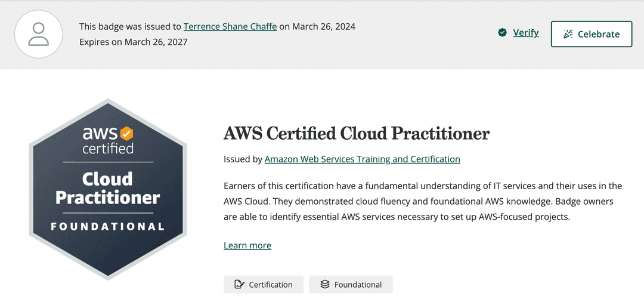Click the confetti icon in Celebrate button
Screen dimensions: 644x308
(568, 34)
